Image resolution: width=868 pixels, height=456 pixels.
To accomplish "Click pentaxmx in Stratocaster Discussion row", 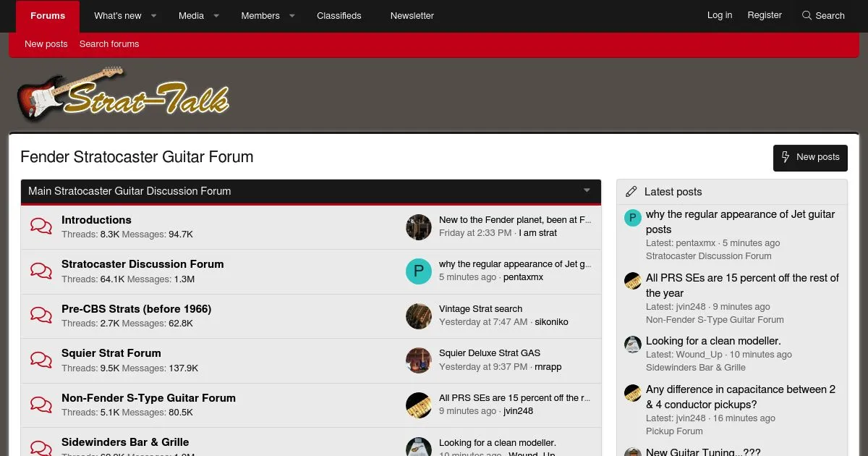I will pyautogui.click(x=523, y=277).
